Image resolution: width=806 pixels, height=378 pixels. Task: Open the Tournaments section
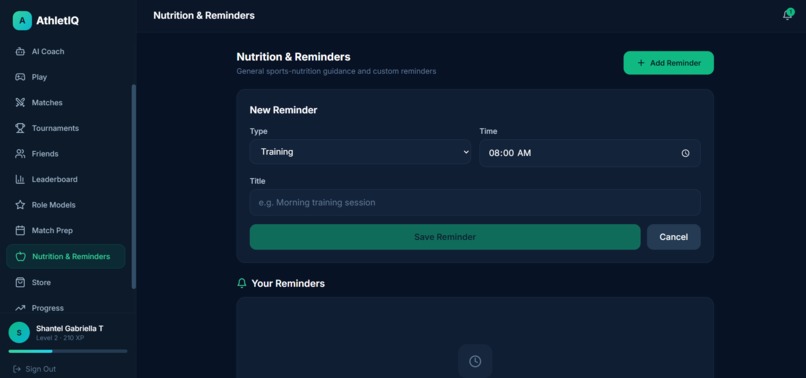(66, 128)
